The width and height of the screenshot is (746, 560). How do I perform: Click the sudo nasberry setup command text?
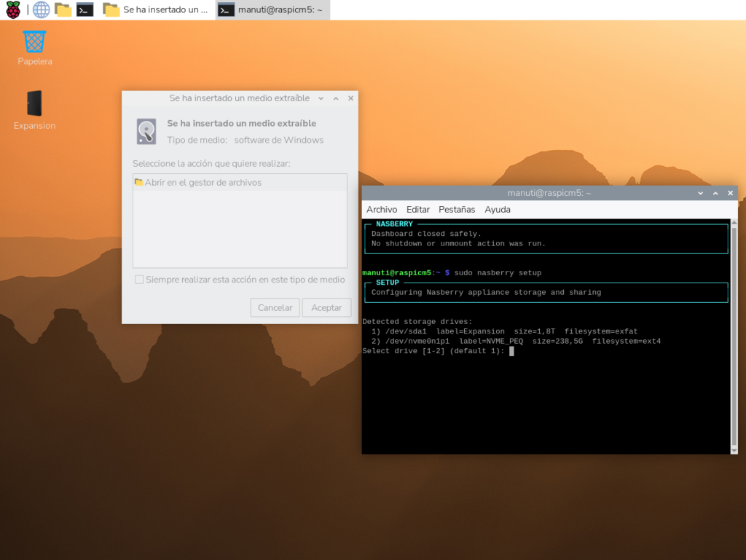click(498, 273)
